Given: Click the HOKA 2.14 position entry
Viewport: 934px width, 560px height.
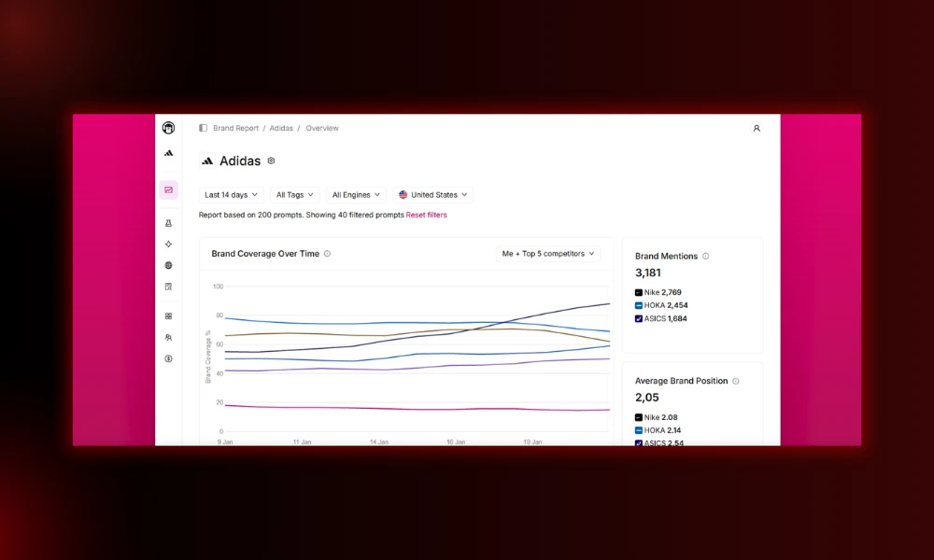Looking at the screenshot, I should click(x=658, y=430).
